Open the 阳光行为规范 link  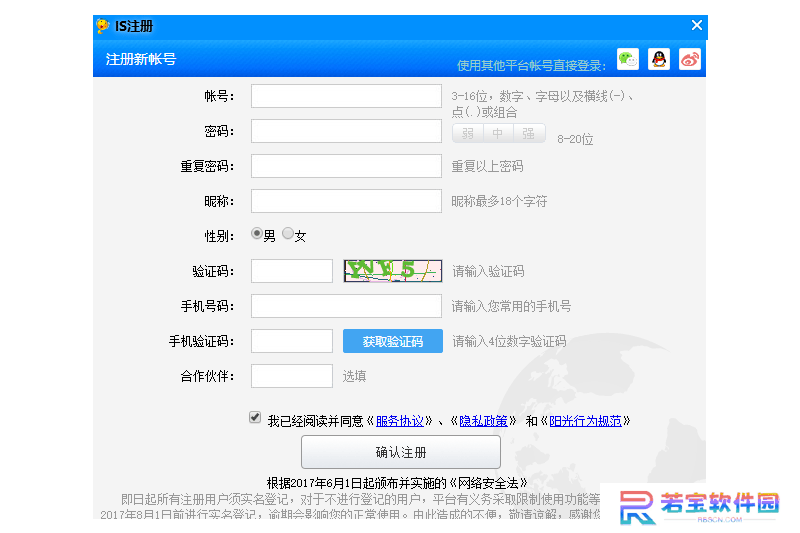click(585, 421)
